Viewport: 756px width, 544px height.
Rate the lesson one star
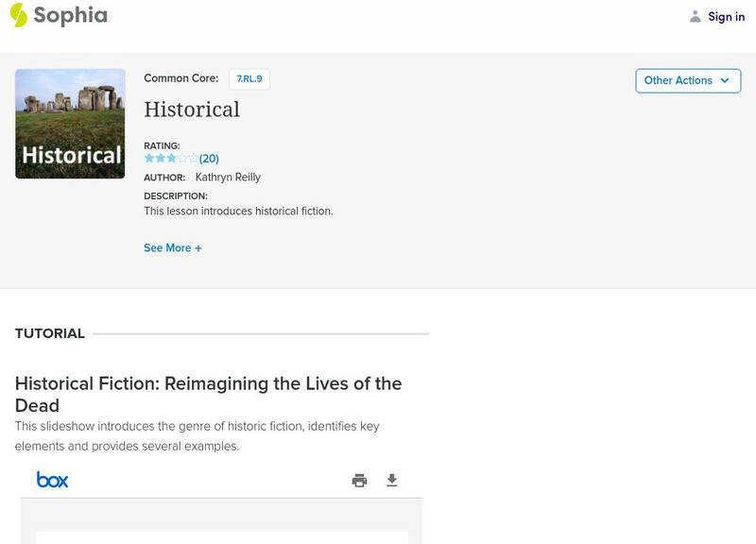[x=149, y=159]
